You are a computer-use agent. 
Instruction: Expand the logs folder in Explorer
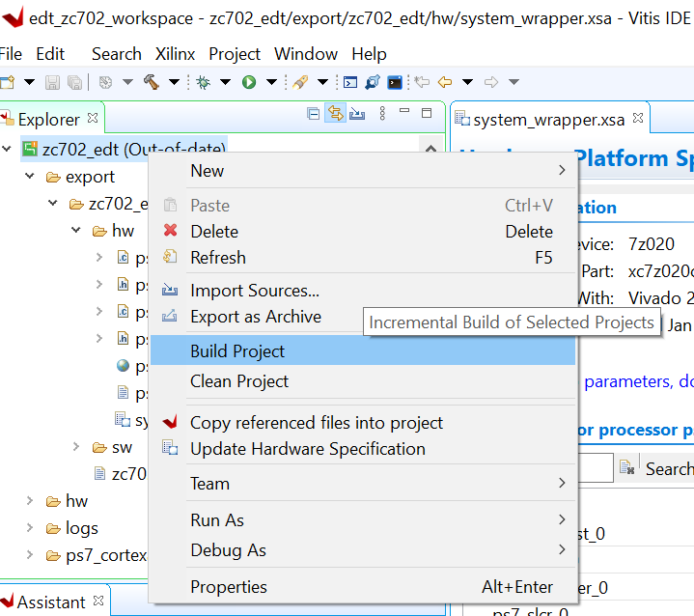click(31, 528)
